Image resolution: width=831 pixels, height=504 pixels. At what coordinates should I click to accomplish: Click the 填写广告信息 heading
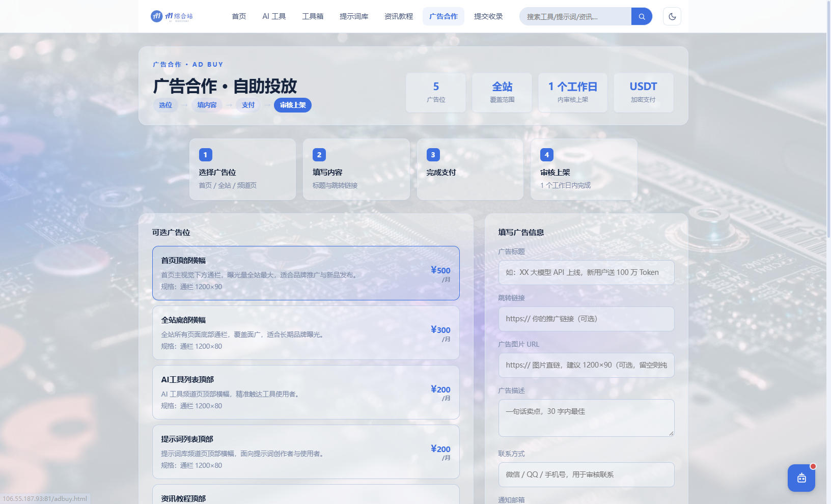coord(521,232)
